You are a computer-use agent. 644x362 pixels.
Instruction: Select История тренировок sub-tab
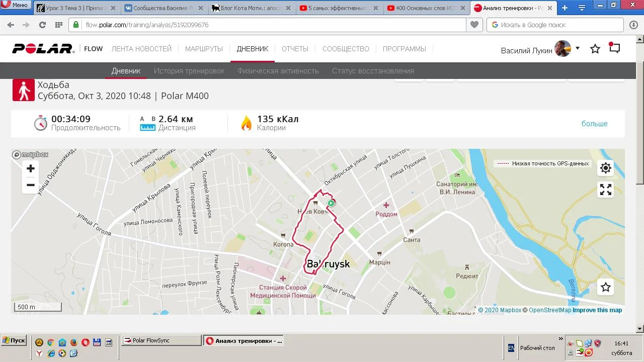tap(189, 71)
